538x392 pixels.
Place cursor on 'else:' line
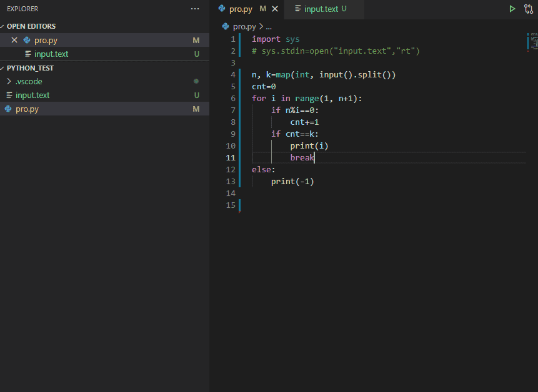(264, 170)
